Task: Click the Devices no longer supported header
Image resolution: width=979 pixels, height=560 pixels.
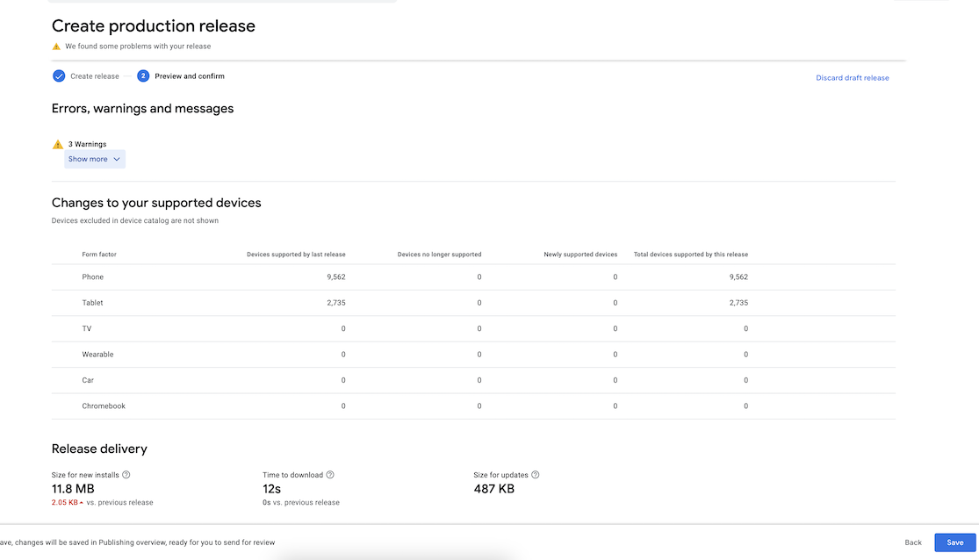Action: [439, 254]
